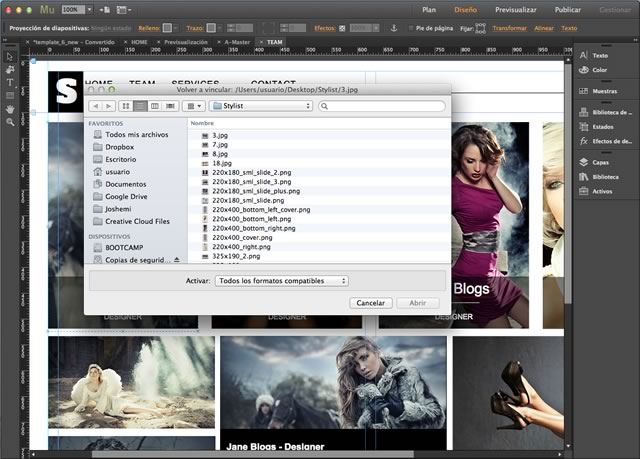Click the anchor link icon in toolbar
This screenshot has width=640, height=459.
click(x=394, y=28)
